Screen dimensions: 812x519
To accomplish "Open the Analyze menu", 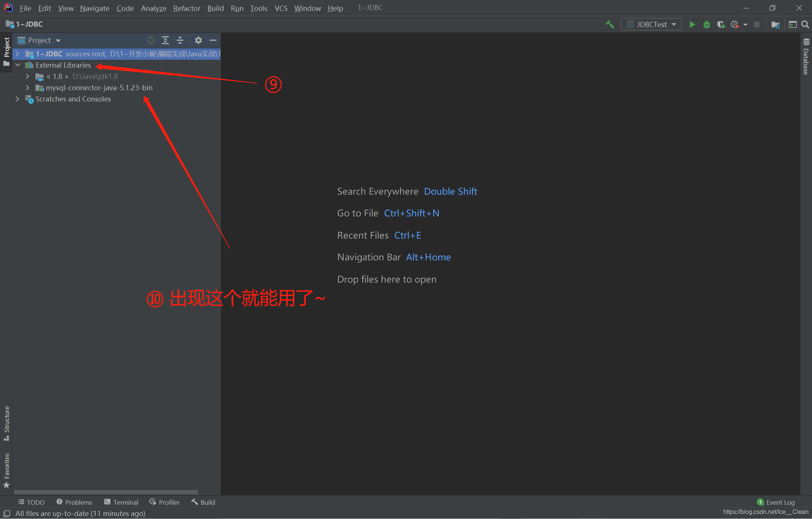I will [x=154, y=8].
